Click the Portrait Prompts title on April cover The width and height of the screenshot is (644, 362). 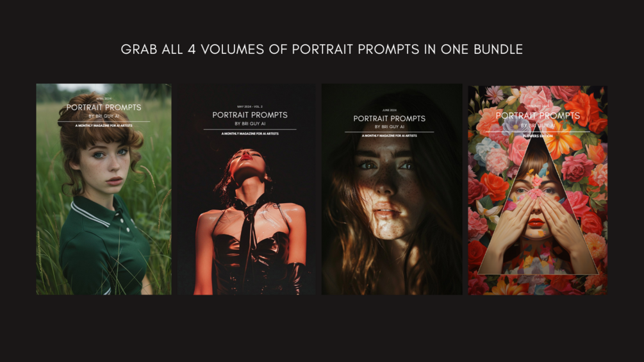(x=104, y=108)
